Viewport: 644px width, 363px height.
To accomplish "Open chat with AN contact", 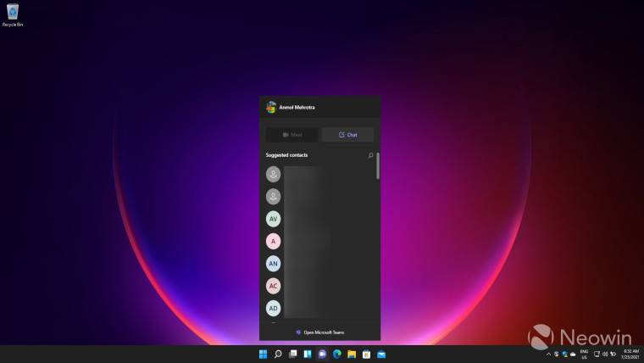I will tap(273, 264).
